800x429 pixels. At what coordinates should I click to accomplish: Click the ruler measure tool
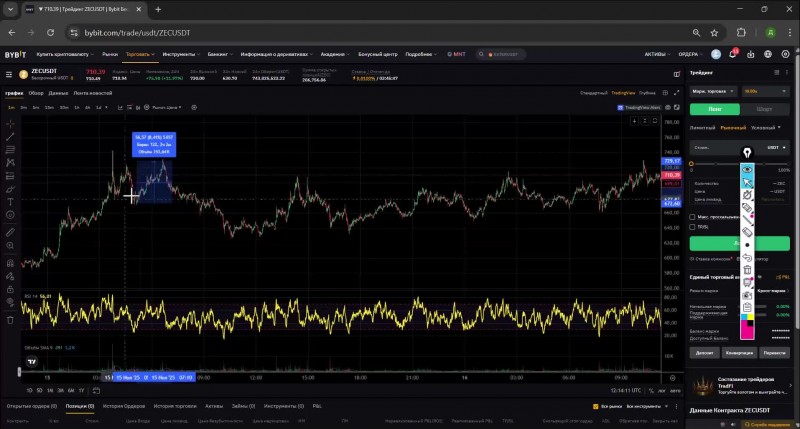(10, 232)
